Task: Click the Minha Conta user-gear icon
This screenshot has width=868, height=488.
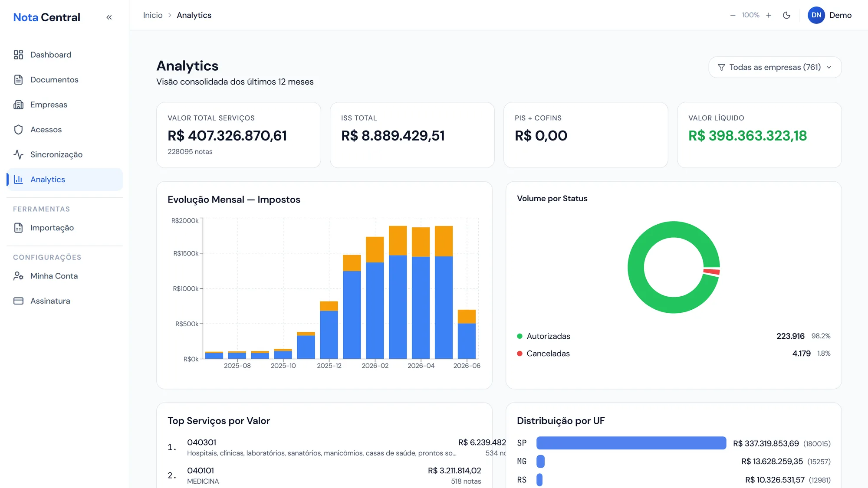Action: (18, 276)
